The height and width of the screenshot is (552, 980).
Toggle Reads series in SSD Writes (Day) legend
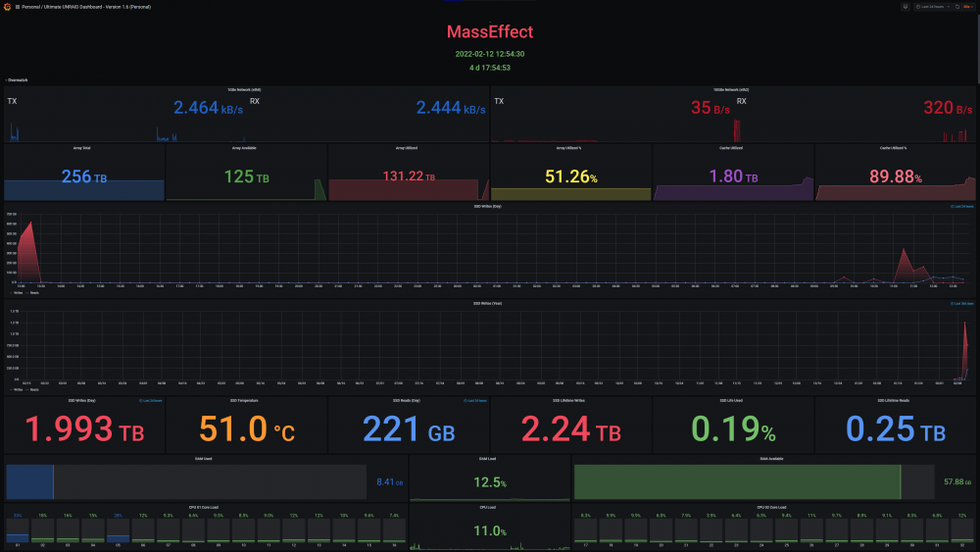point(32,292)
